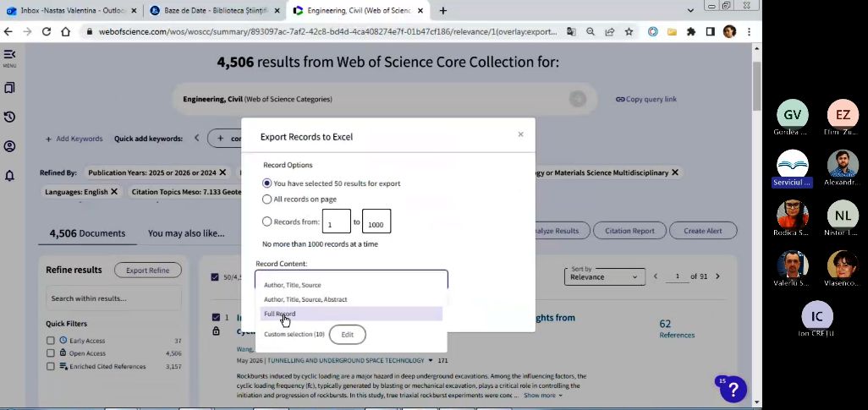The image size is (868, 410).
Task: Open the browser extensions puzzle icon
Action: tap(691, 32)
